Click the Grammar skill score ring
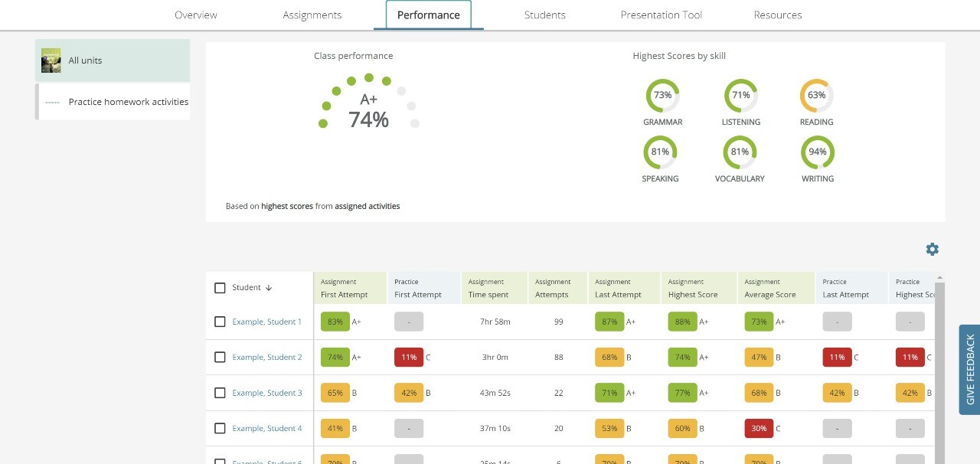This screenshot has height=464, width=980. (662, 96)
